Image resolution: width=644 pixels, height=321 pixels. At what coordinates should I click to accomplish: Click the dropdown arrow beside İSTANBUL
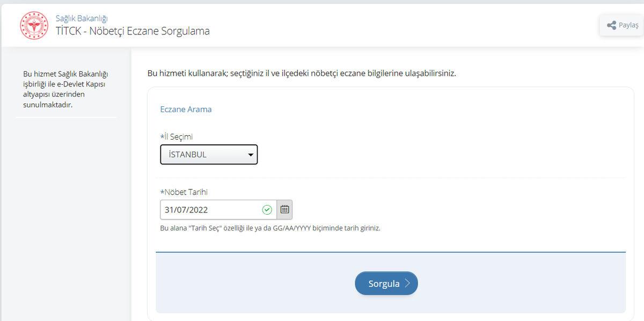[x=250, y=154]
